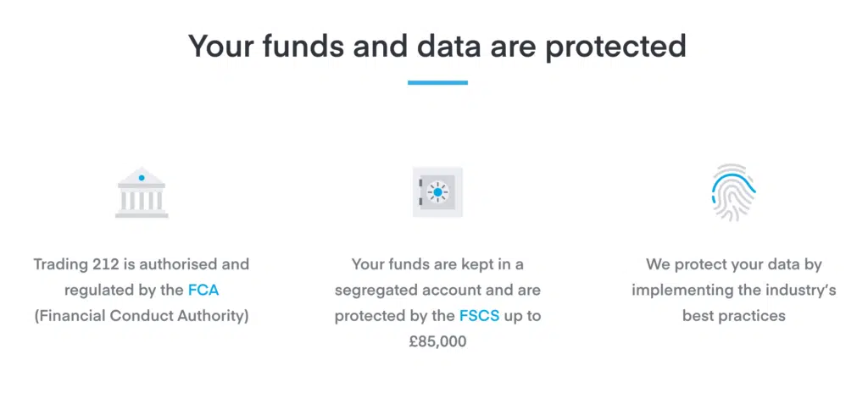This screenshot has width=868, height=399.
Task: Click the 'We protect your data by' text
Action: (x=733, y=264)
